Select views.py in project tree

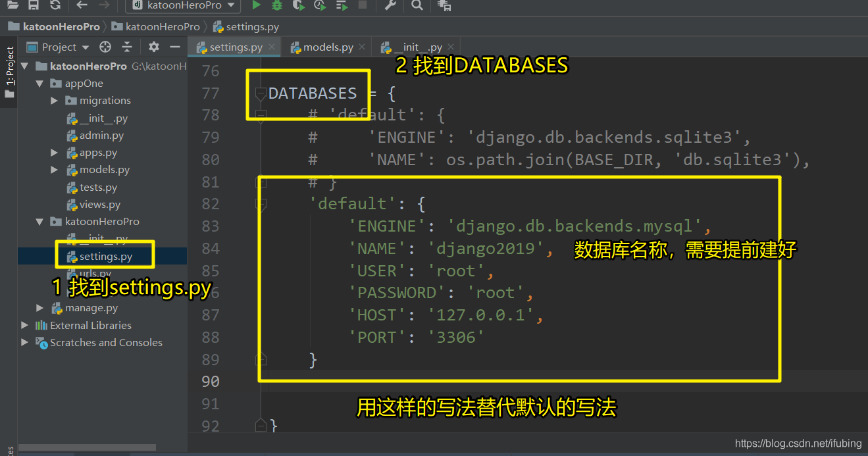pos(100,205)
